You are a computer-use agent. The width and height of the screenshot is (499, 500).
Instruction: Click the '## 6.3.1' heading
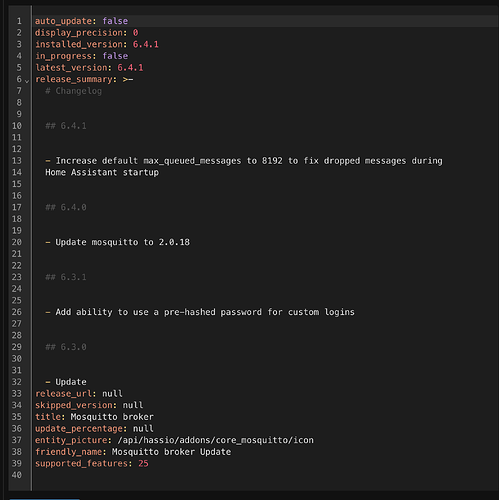pos(66,277)
